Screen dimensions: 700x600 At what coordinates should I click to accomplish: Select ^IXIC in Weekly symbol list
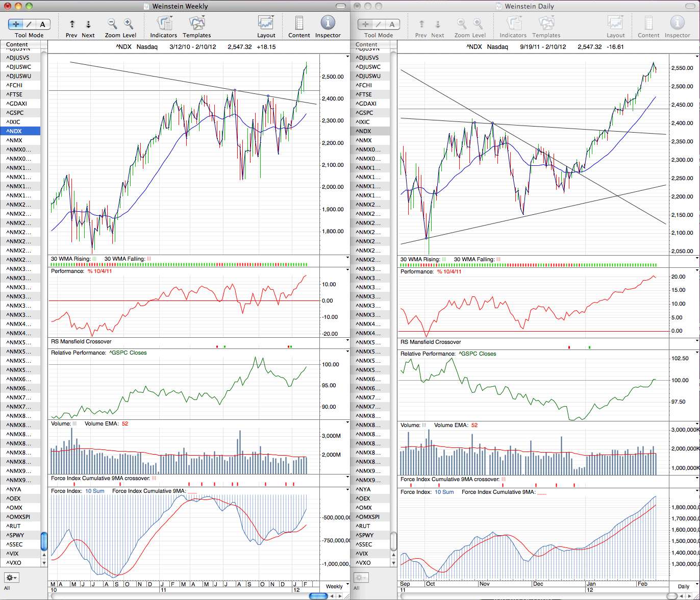[20, 122]
